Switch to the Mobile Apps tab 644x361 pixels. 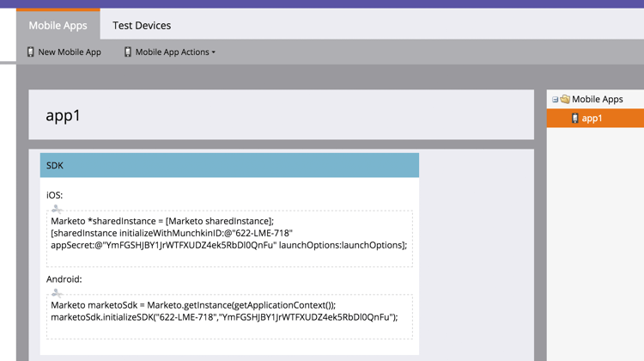(x=58, y=25)
